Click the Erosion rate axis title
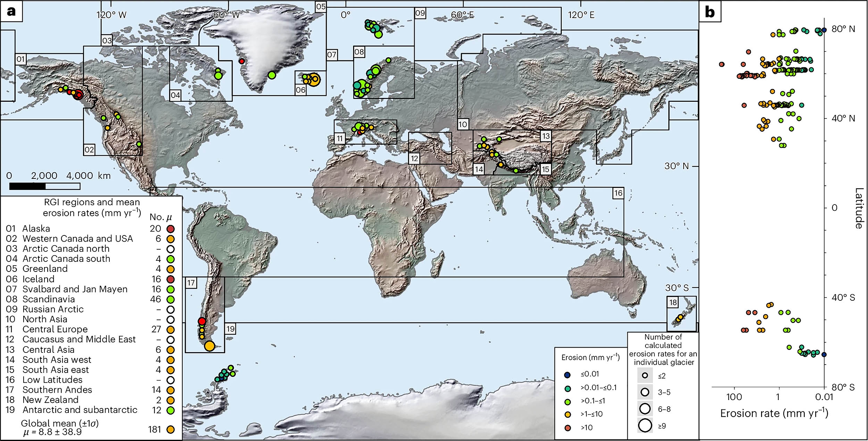The width and height of the screenshot is (868, 441). pos(774,414)
